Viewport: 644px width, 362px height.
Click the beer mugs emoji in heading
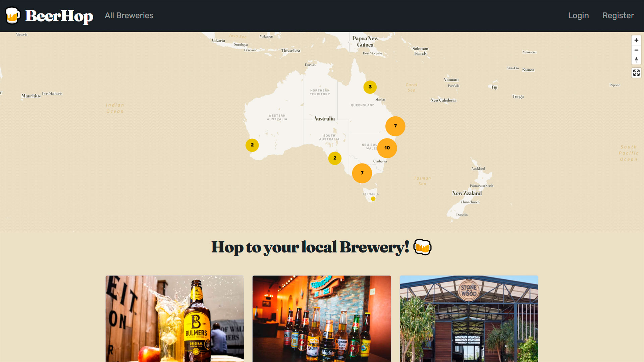pyautogui.click(x=422, y=247)
